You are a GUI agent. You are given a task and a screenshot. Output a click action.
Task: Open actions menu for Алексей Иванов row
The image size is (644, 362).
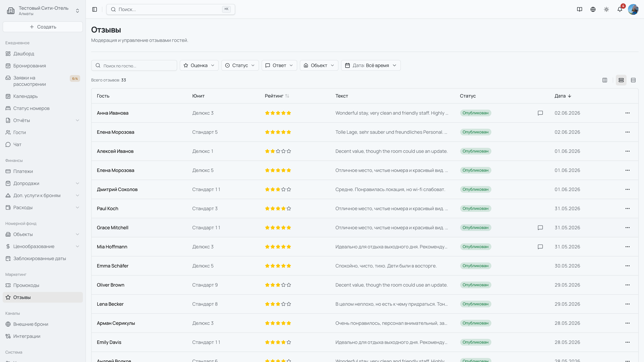(x=628, y=151)
